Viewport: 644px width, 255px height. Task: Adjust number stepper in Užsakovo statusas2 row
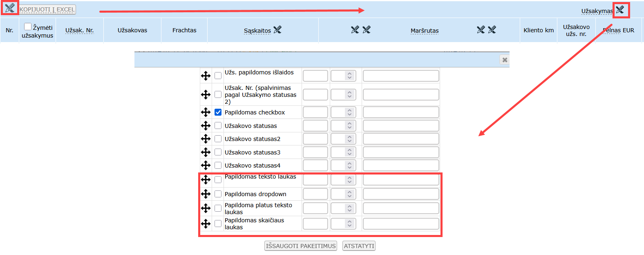pos(343,139)
